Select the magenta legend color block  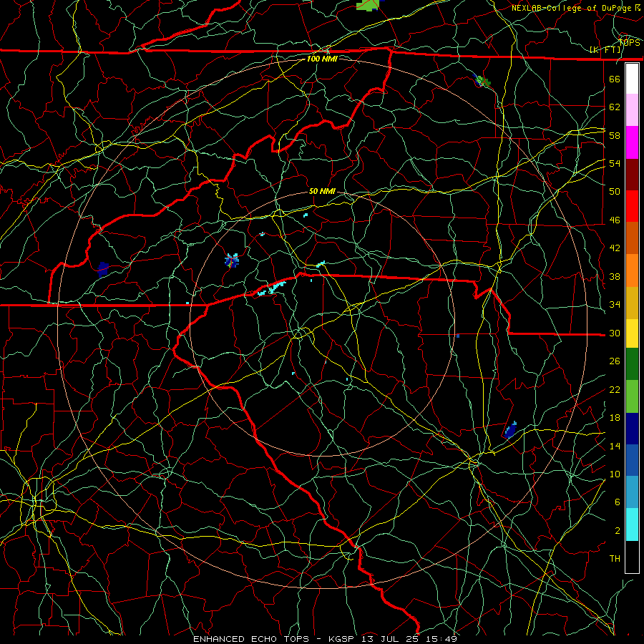coord(632,142)
